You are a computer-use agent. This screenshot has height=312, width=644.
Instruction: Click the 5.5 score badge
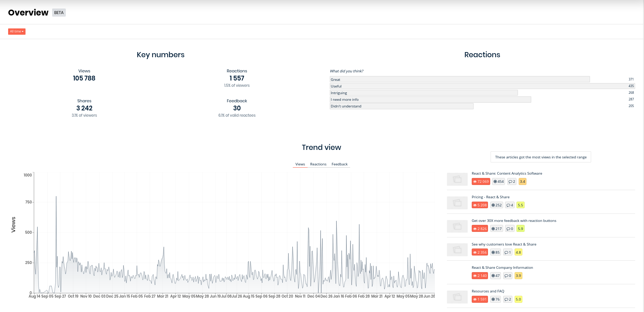click(x=521, y=205)
